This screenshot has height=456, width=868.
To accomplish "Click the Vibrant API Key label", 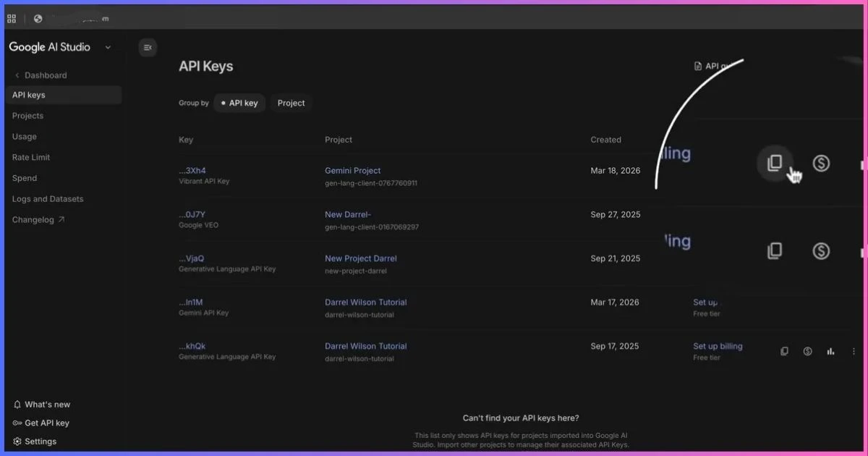I will coord(204,182).
